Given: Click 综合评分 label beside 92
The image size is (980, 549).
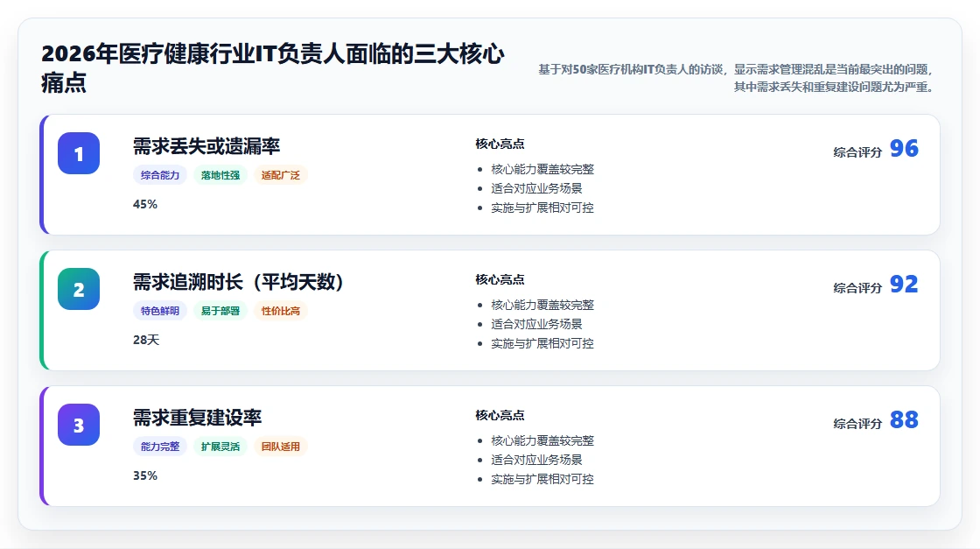Looking at the screenshot, I should (857, 287).
